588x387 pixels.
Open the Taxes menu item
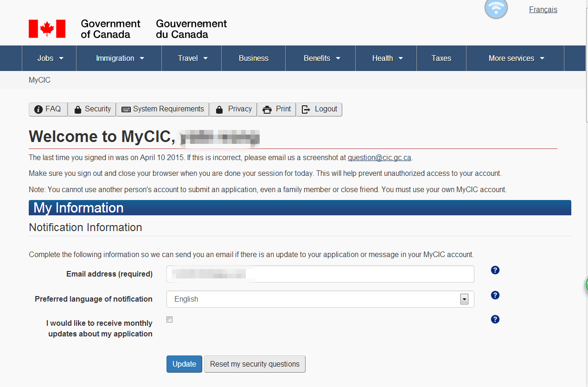click(441, 58)
